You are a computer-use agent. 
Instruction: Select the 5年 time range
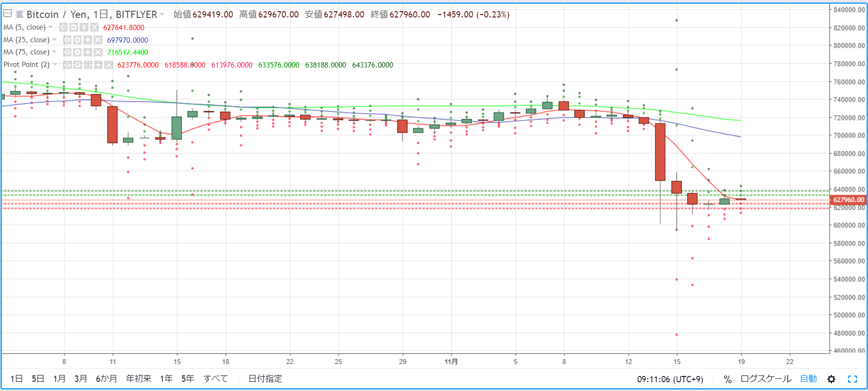click(188, 379)
